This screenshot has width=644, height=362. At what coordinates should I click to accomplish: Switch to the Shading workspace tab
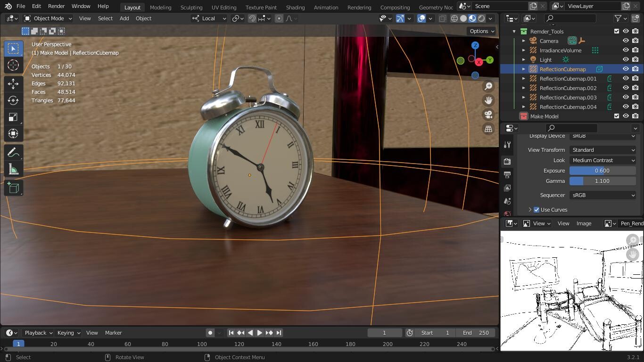click(295, 8)
